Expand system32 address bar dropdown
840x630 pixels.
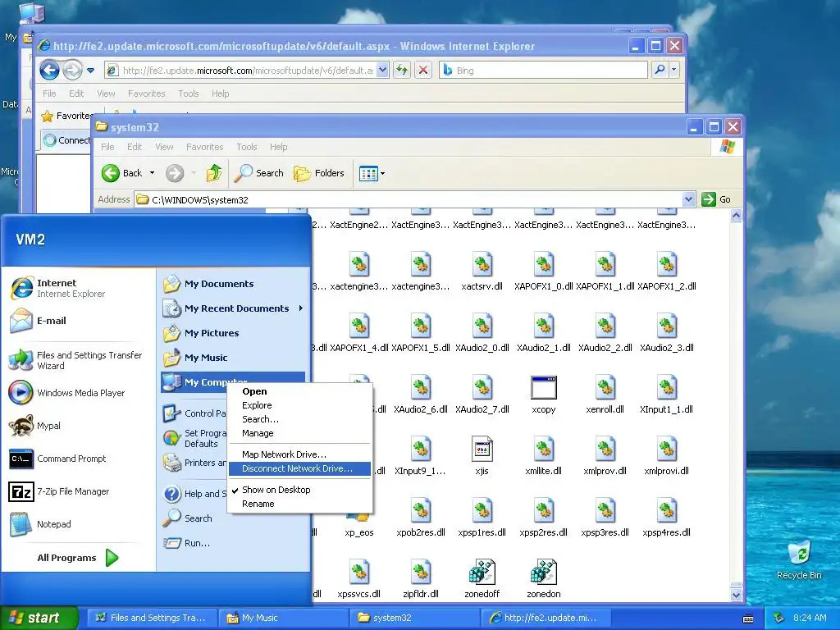tap(688, 199)
